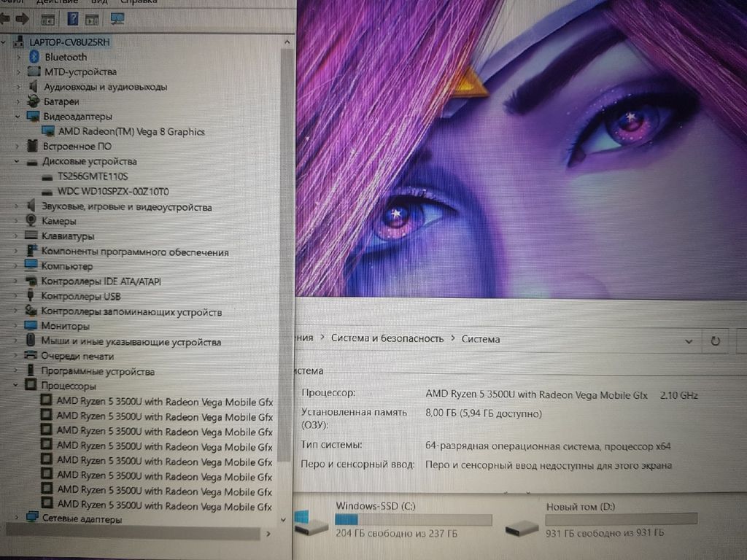Select the AMD Radeon Vega 8 Graphics device
This screenshot has height=560, width=747.
pos(131,132)
